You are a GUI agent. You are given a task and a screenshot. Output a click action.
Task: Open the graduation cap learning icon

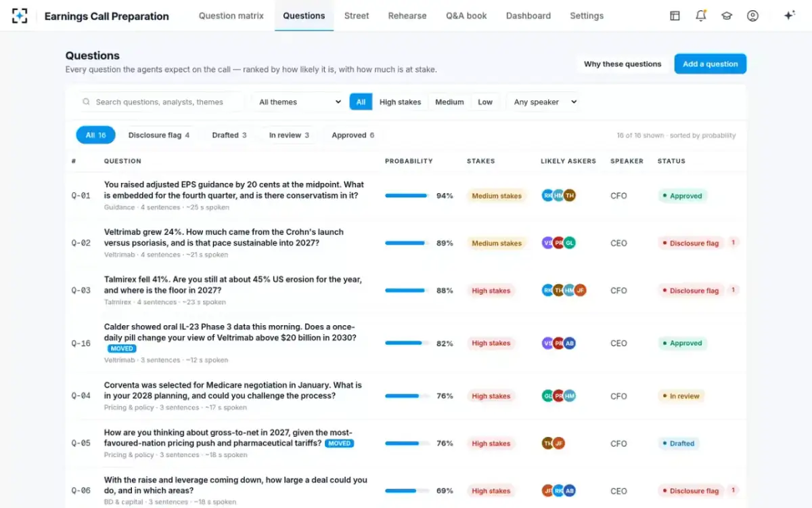point(727,16)
